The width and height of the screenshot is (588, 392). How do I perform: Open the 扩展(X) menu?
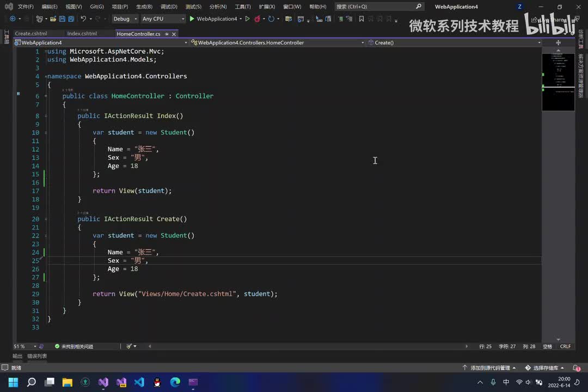tap(267, 7)
